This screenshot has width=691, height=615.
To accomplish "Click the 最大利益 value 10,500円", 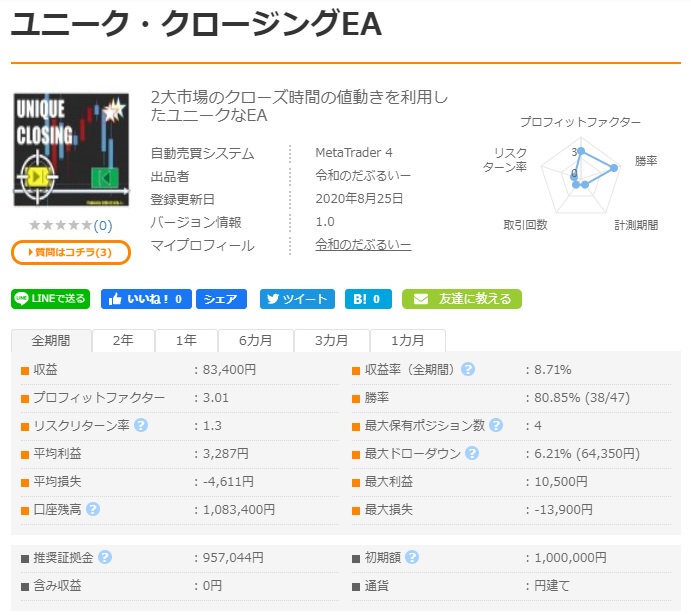I will click(561, 482).
